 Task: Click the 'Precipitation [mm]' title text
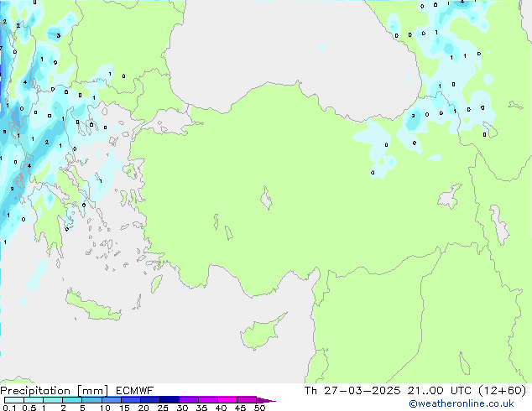[x=54, y=391]
